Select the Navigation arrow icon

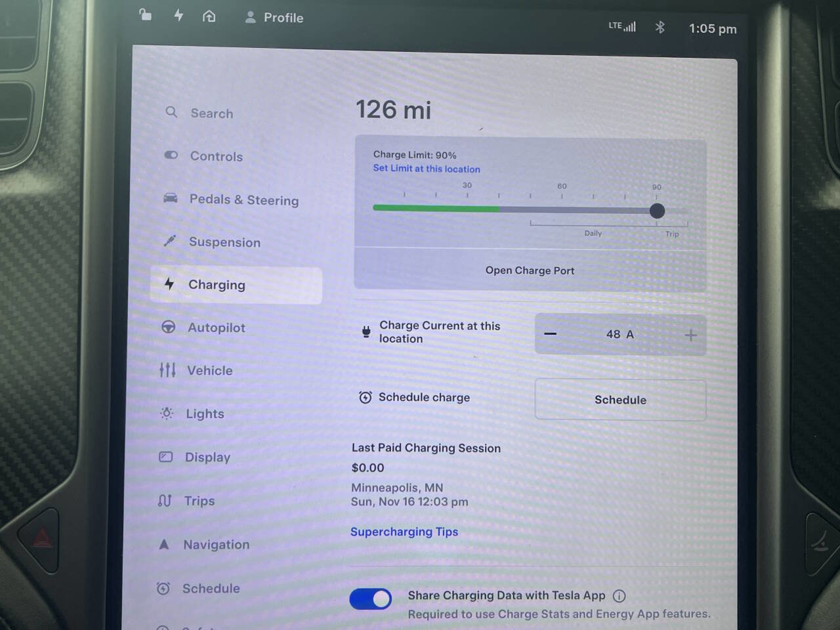pyautogui.click(x=163, y=543)
